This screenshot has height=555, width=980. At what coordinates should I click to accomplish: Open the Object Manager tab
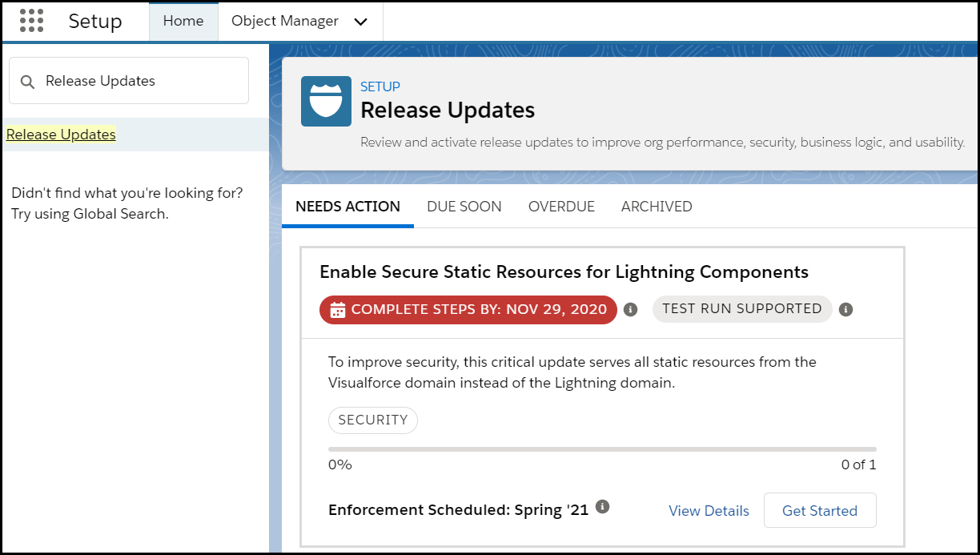click(285, 22)
